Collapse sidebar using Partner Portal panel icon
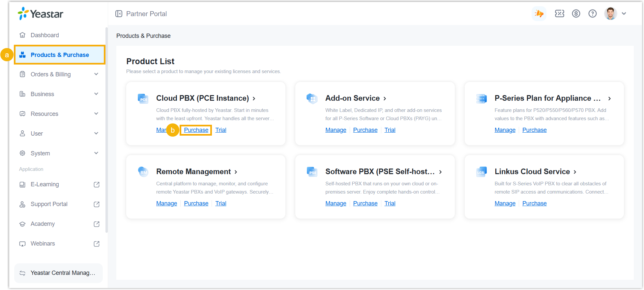This screenshot has width=644, height=290. click(x=119, y=14)
